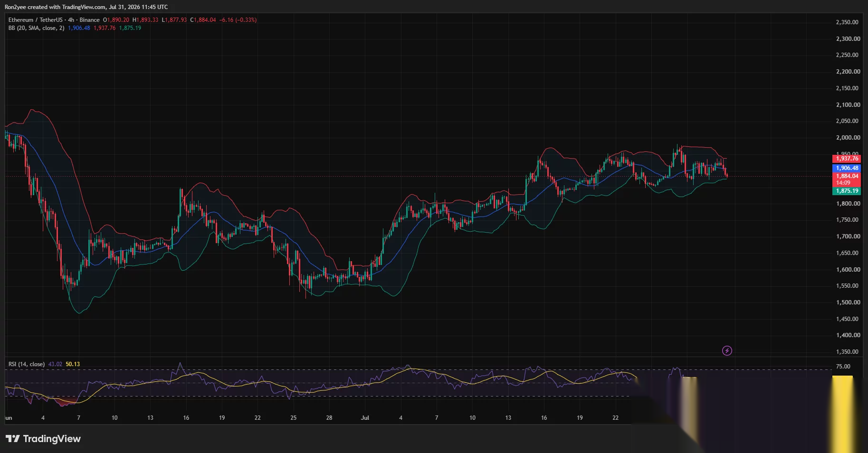
Task: Click the 1,350.00 price axis label
Action: pos(848,352)
